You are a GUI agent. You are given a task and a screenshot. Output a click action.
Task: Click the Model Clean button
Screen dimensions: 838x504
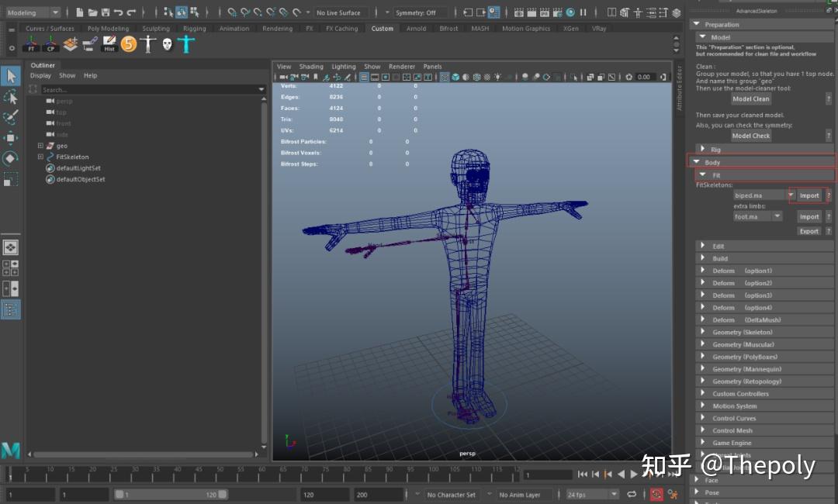750,99
